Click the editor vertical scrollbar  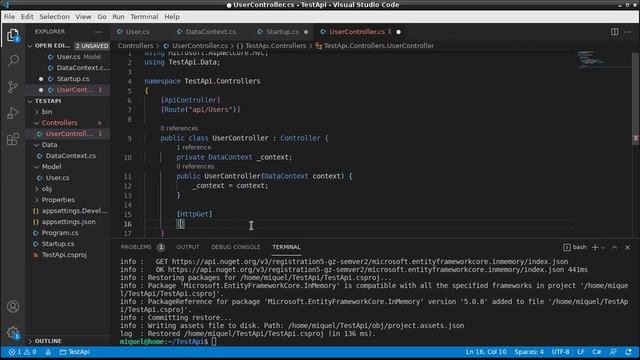[x=635, y=98]
